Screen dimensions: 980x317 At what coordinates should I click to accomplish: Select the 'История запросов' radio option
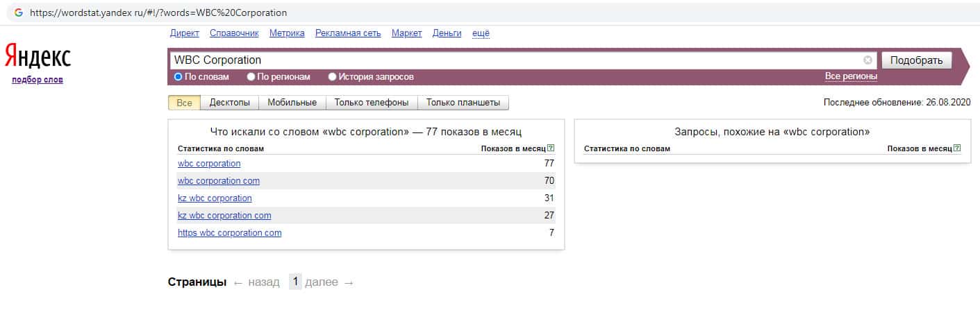click(x=332, y=77)
